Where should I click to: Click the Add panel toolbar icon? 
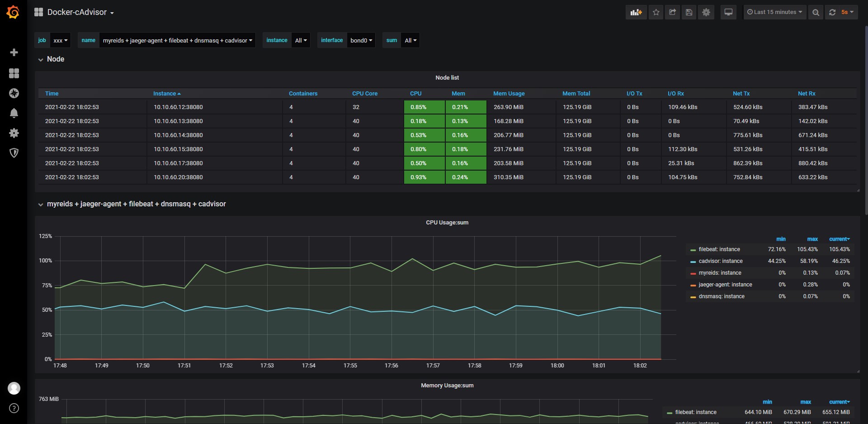(636, 12)
